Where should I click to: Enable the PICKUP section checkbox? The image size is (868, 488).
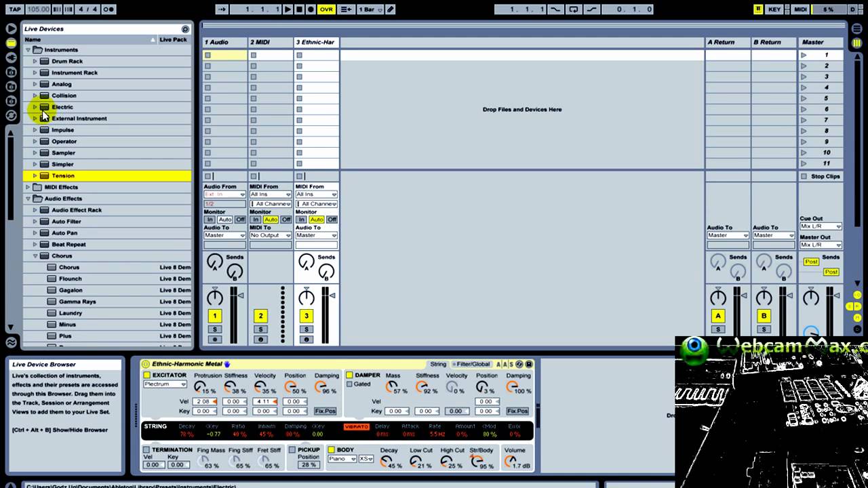point(292,449)
